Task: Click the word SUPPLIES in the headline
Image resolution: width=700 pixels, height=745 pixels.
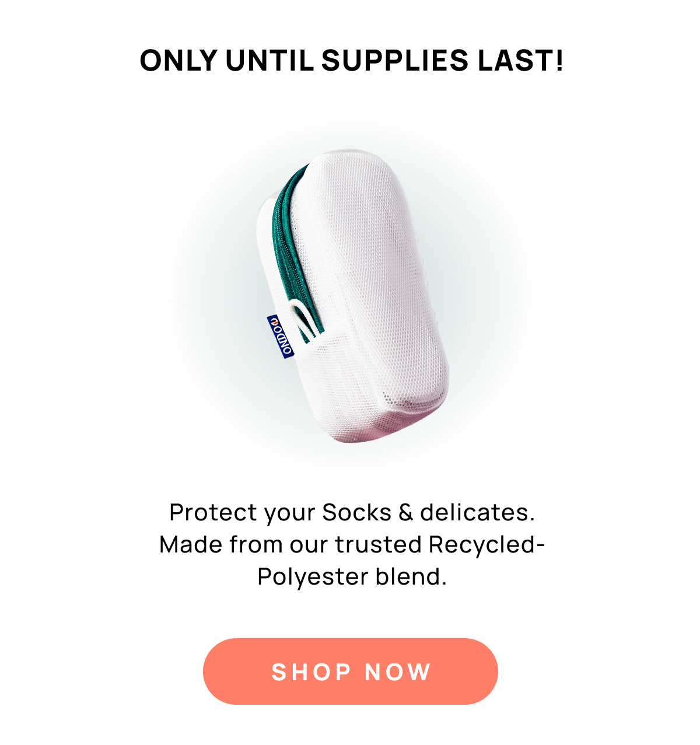Action: 395,61
